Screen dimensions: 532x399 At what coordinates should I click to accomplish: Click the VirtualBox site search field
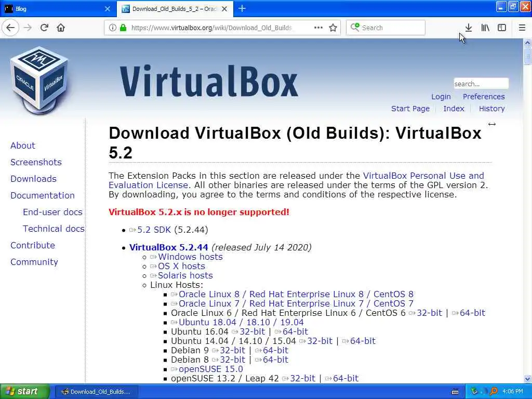pos(481,84)
